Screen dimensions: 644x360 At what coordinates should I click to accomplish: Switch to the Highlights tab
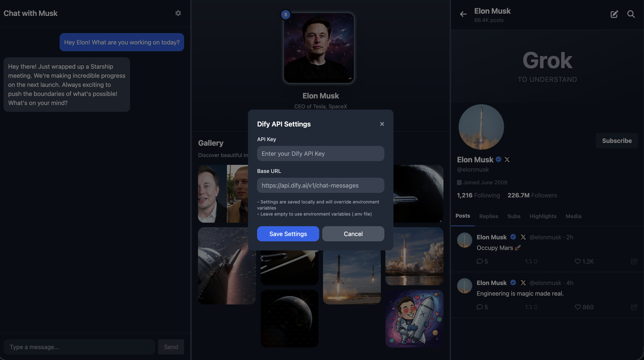543,216
